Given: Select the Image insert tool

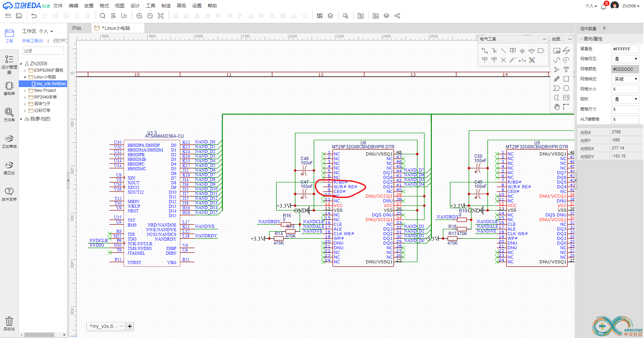Looking at the screenshot, I should click(x=566, y=97).
